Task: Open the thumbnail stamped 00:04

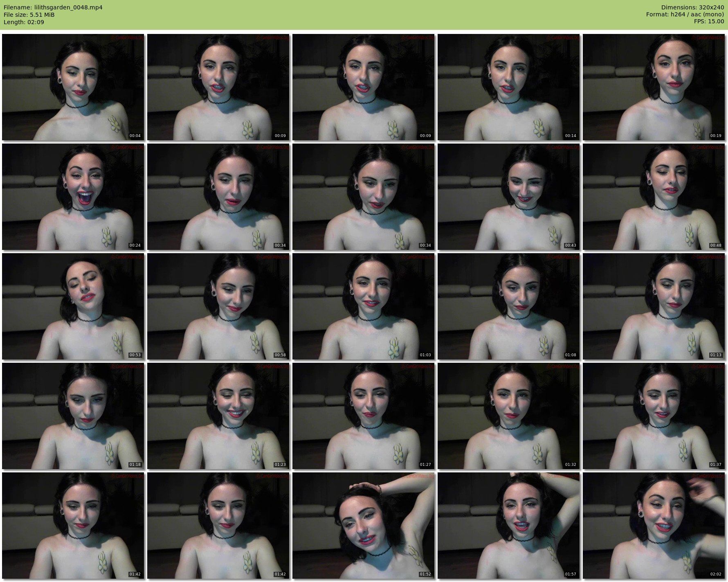Action: 73,87
